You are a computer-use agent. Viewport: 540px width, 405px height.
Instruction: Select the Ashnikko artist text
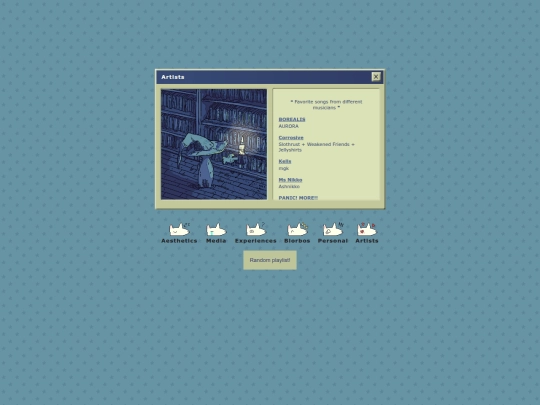pyautogui.click(x=289, y=186)
